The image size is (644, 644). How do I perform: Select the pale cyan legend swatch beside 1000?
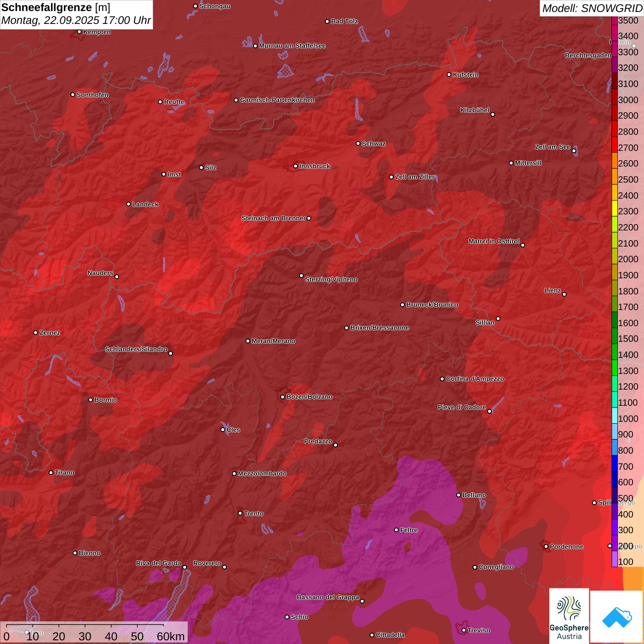615,415
